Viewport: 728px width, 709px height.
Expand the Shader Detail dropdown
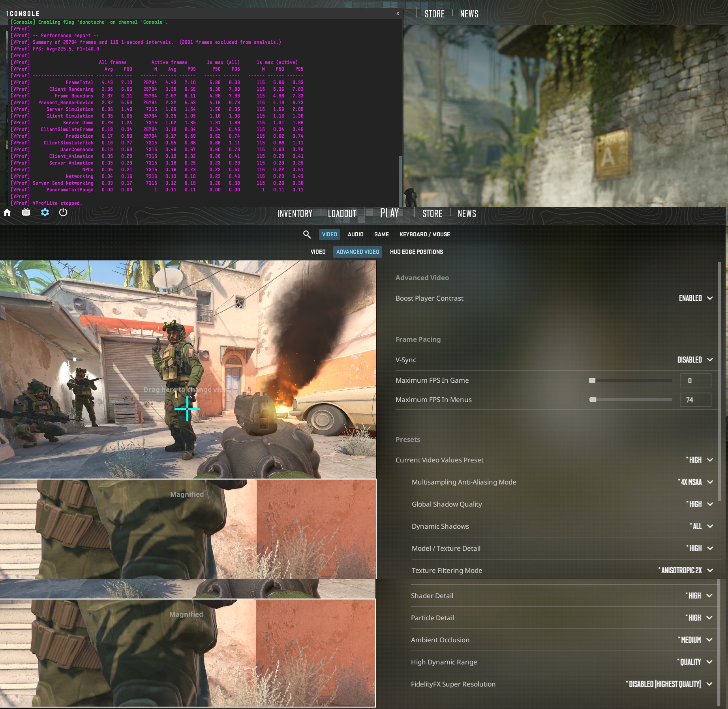(698, 596)
